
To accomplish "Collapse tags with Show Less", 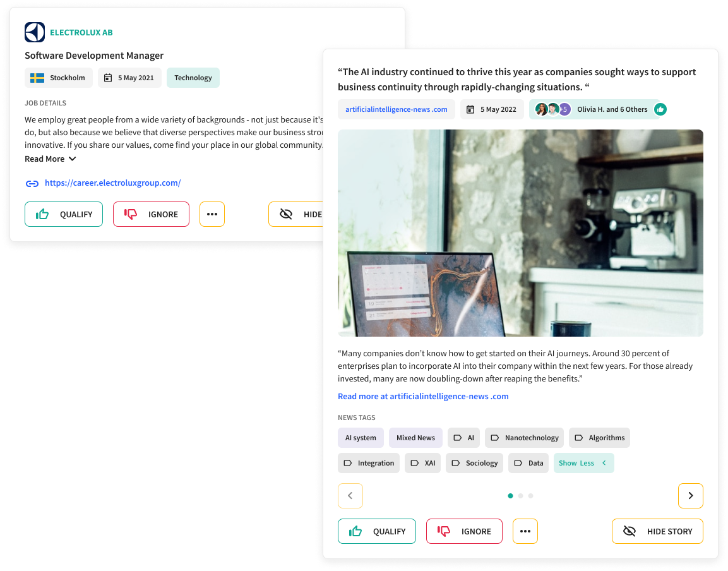I will click(583, 463).
